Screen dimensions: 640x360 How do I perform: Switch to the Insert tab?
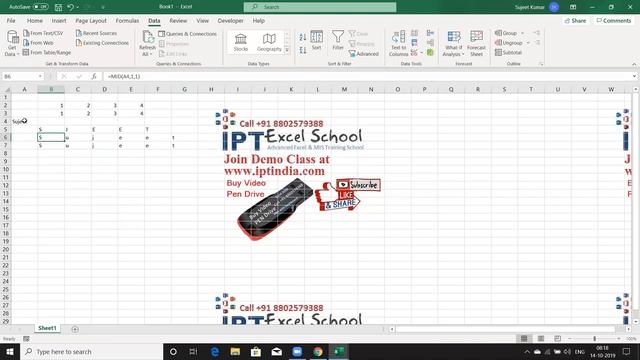pos(59,20)
